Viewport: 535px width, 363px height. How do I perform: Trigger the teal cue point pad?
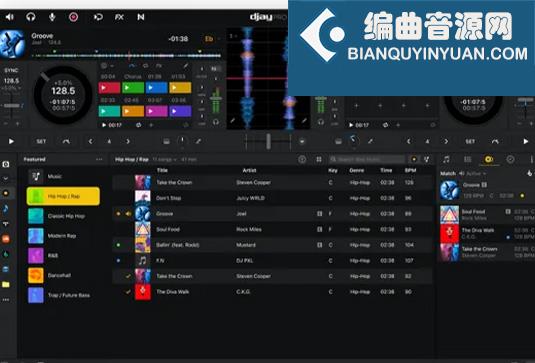point(109,111)
